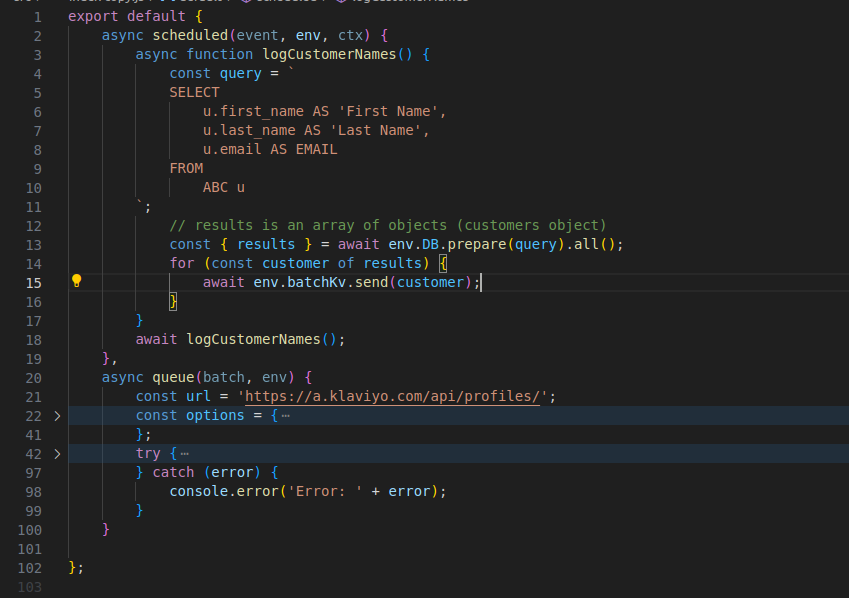Click line number 42 in the gutter
The image size is (849, 598).
tap(33, 453)
